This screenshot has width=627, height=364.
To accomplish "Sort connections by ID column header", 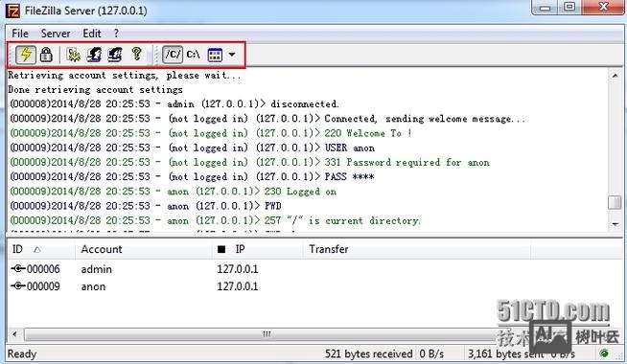I will 41,249.
